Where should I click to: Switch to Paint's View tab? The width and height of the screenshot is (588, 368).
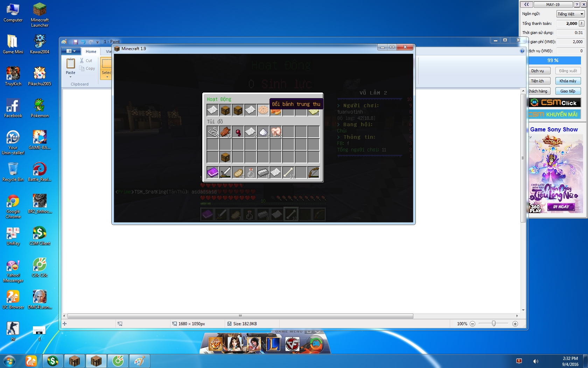coord(108,52)
